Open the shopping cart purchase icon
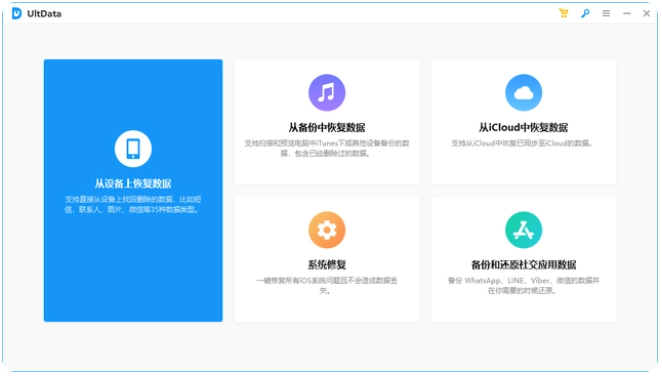Viewport: 662px width, 376px height. point(564,14)
